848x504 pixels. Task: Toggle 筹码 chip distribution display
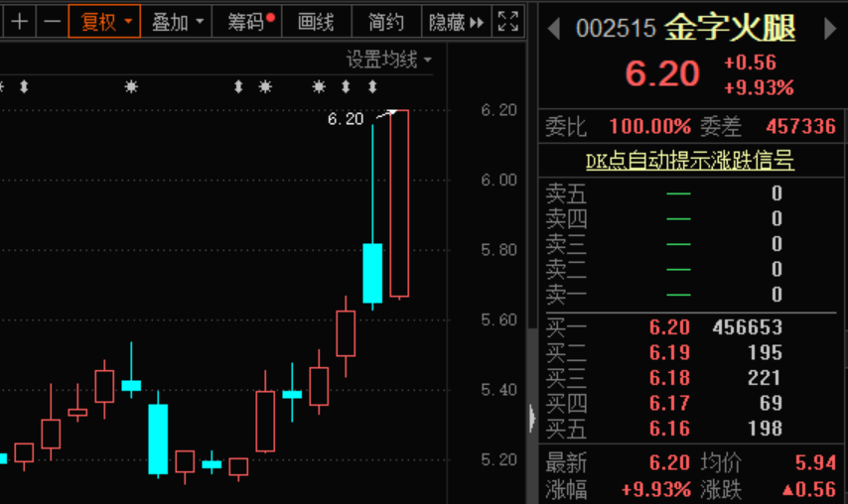(x=247, y=22)
